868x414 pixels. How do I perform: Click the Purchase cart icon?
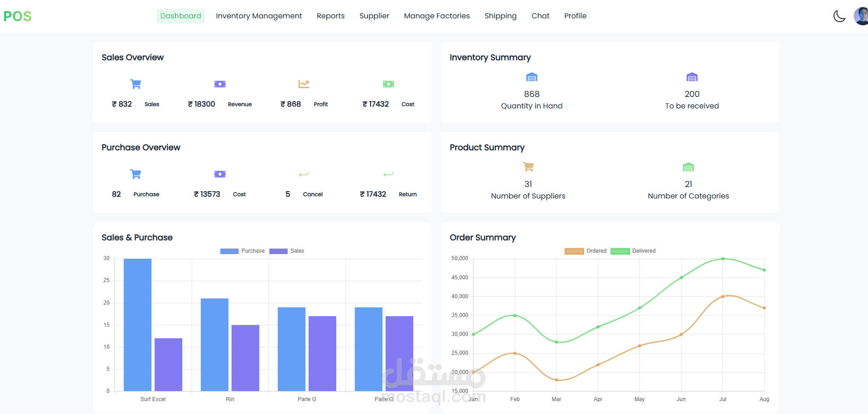135,174
